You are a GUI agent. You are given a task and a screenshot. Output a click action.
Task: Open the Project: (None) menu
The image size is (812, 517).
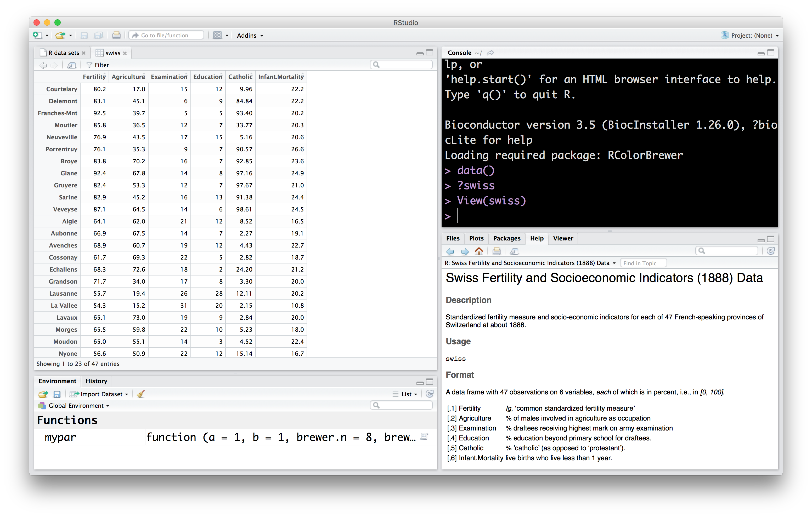point(750,35)
